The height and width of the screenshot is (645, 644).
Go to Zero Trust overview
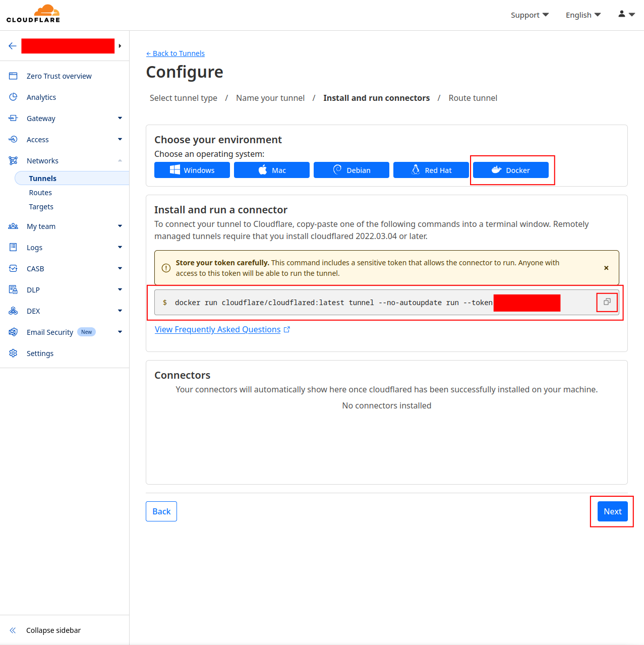click(59, 76)
